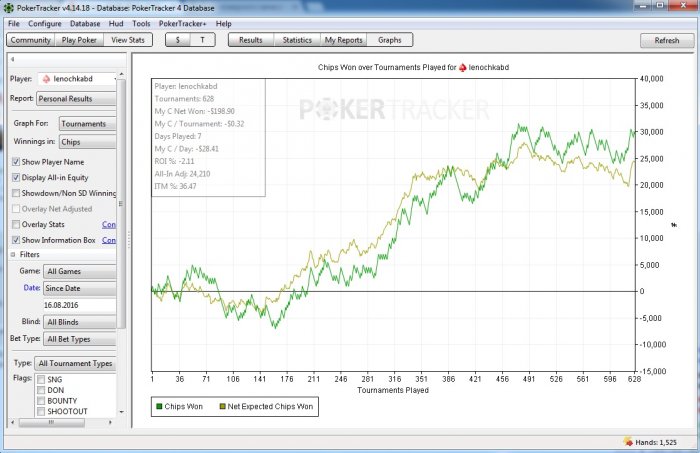This screenshot has height=453, width=700.
Task: Open the Hud menu
Action: click(x=116, y=24)
